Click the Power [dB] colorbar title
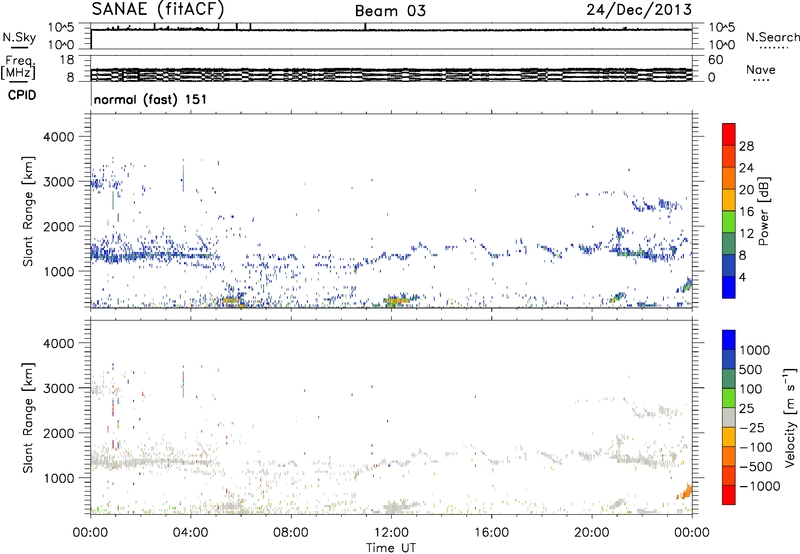 click(x=764, y=211)
